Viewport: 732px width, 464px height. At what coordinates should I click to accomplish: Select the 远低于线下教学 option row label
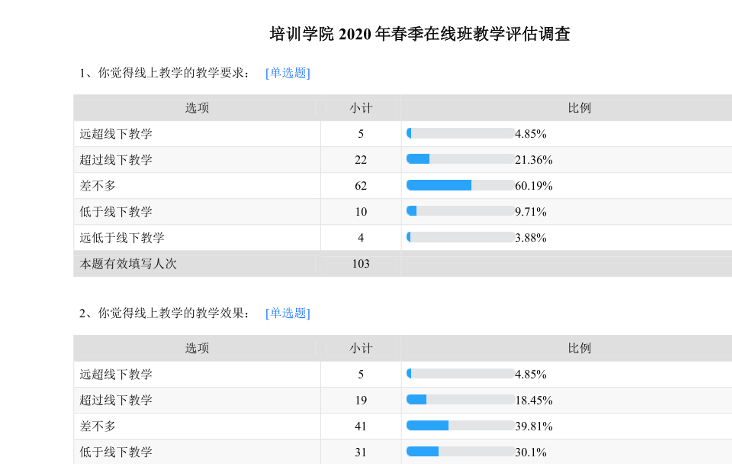coord(122,238)
